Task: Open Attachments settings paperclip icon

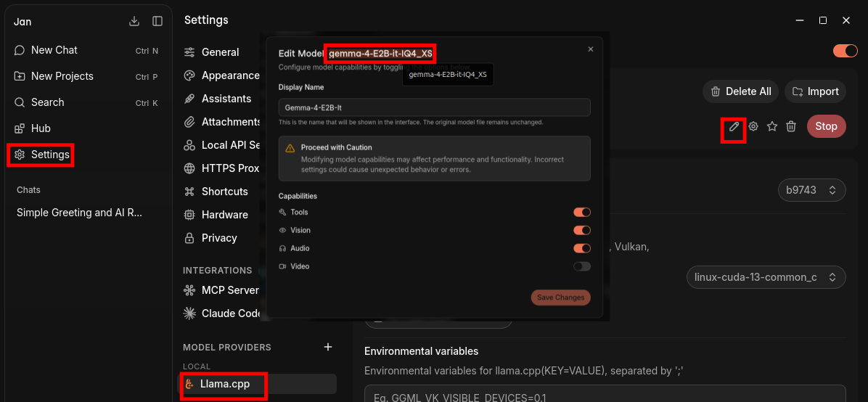Action: (x=189, y=122)
